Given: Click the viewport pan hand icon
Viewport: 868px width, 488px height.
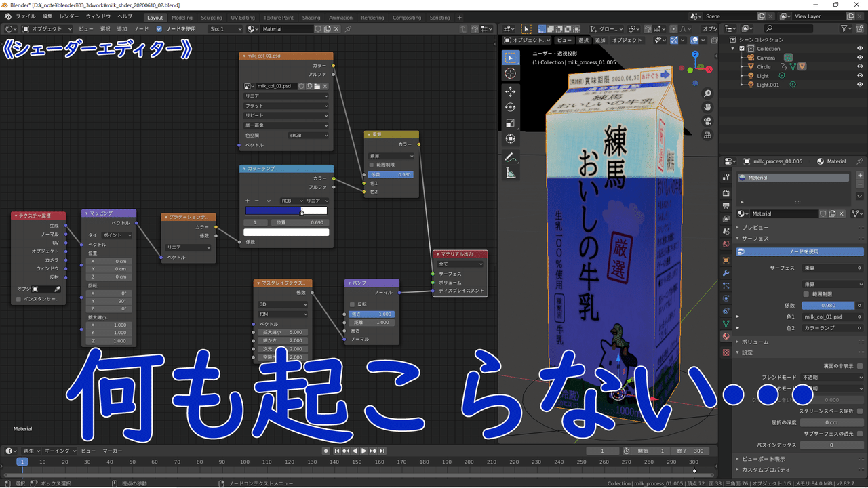Looking at the screenshot, I should tap(707, 107).
